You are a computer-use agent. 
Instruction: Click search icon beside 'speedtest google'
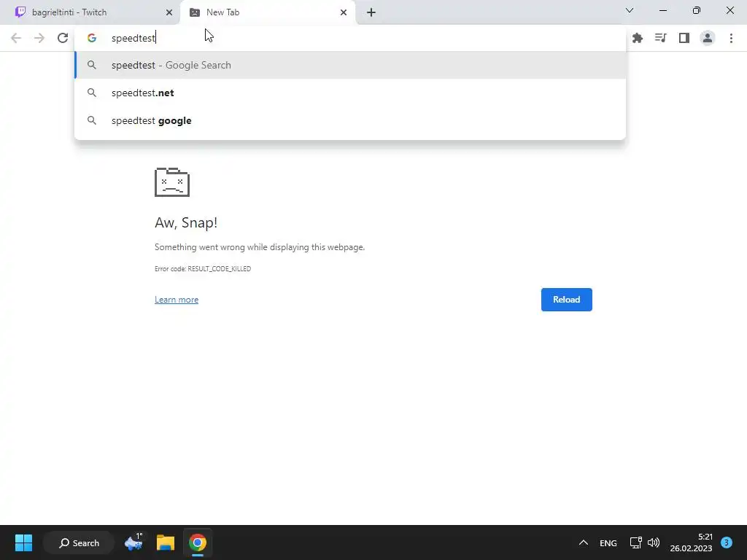(92, 120)
